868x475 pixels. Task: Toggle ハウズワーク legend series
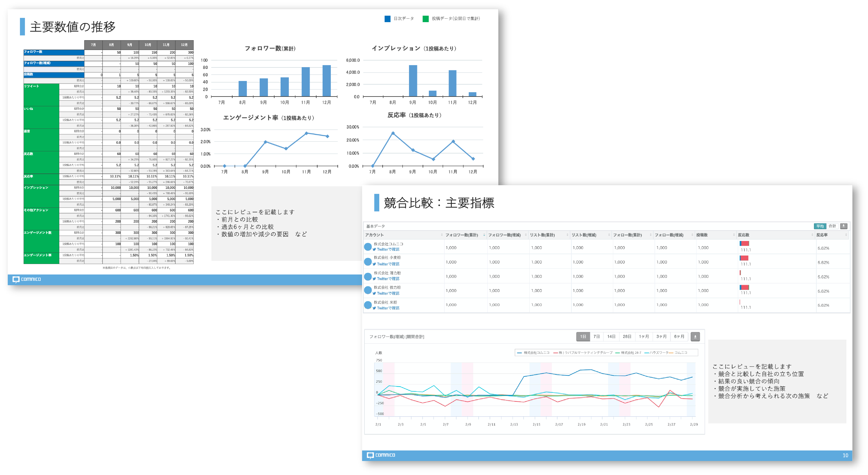pos(656,353)
